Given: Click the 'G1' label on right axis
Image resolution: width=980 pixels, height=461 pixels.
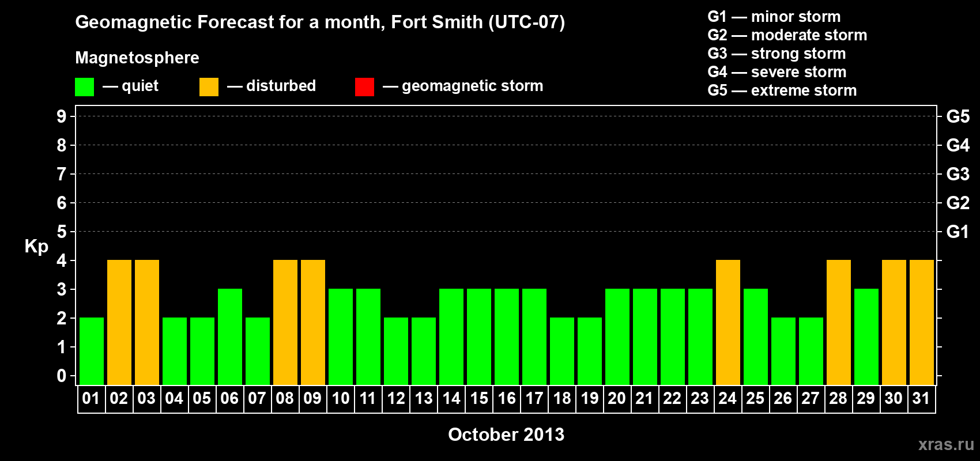Looking at the screenshot, I should click(958, 232).
